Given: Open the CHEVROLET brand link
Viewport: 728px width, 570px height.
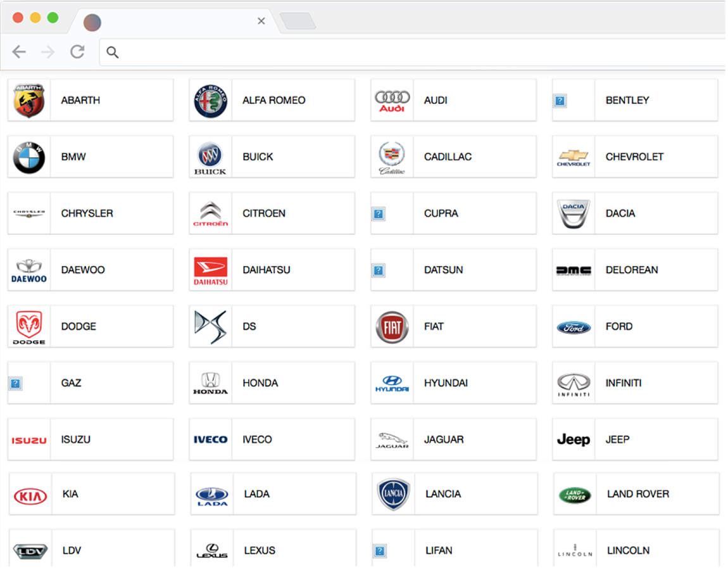Looking at the screenshot, I should 635,157.
